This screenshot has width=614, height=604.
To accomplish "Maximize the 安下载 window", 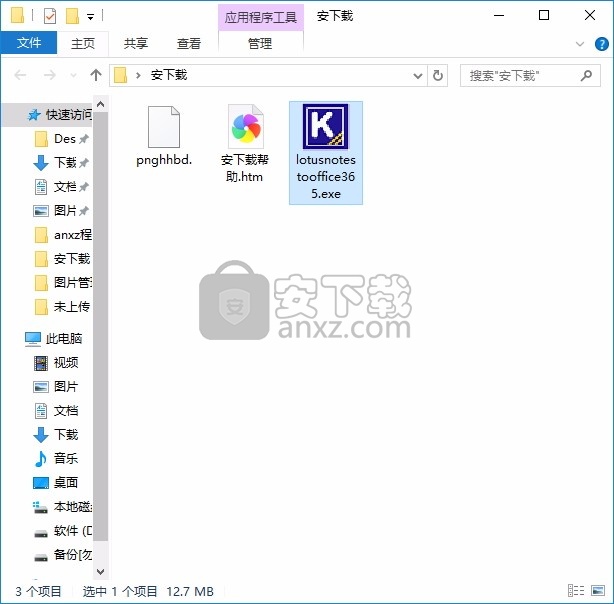I will click(x=544, y=16).
